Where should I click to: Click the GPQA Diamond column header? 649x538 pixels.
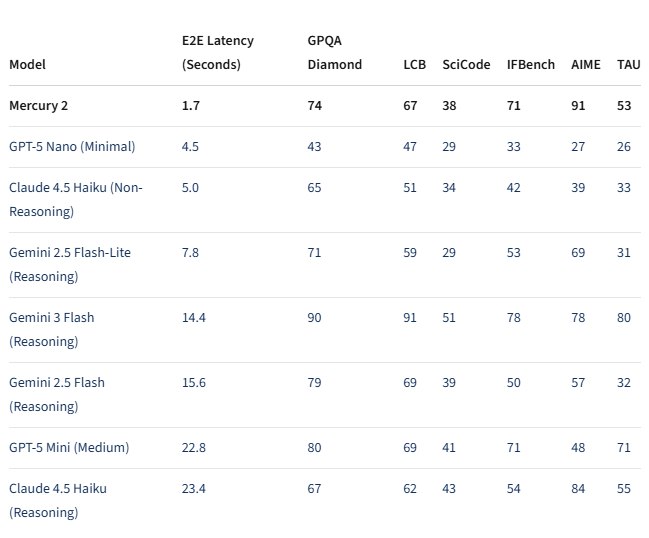coord(334,53)
